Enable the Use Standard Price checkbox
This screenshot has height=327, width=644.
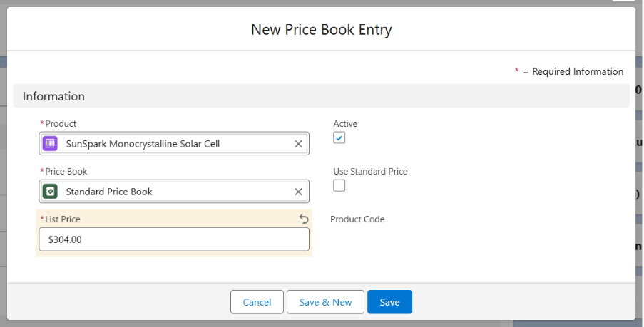pos(339,185)
